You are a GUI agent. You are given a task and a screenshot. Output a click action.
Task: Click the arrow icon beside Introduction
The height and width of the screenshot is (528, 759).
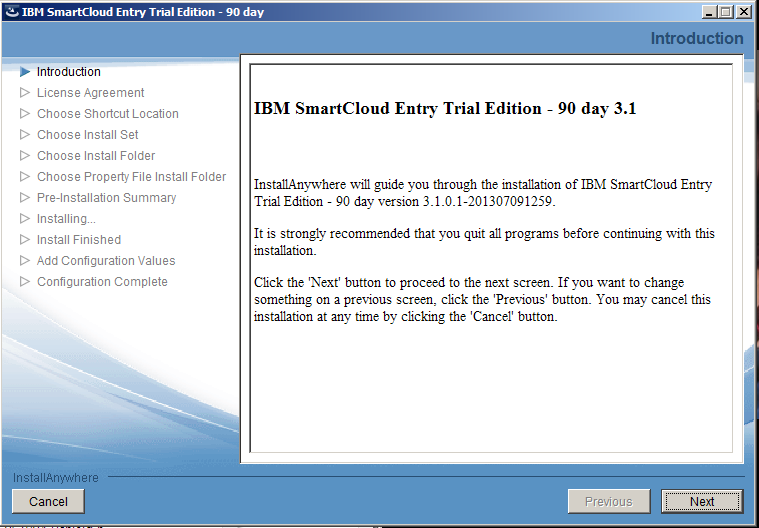pos(25,72)
